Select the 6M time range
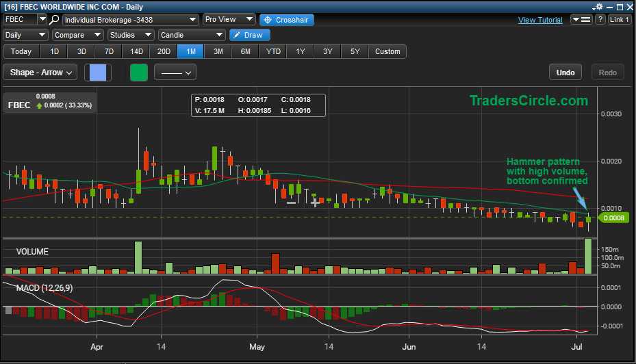The width and height of the screenshot is (636, 364). [246, 51]
